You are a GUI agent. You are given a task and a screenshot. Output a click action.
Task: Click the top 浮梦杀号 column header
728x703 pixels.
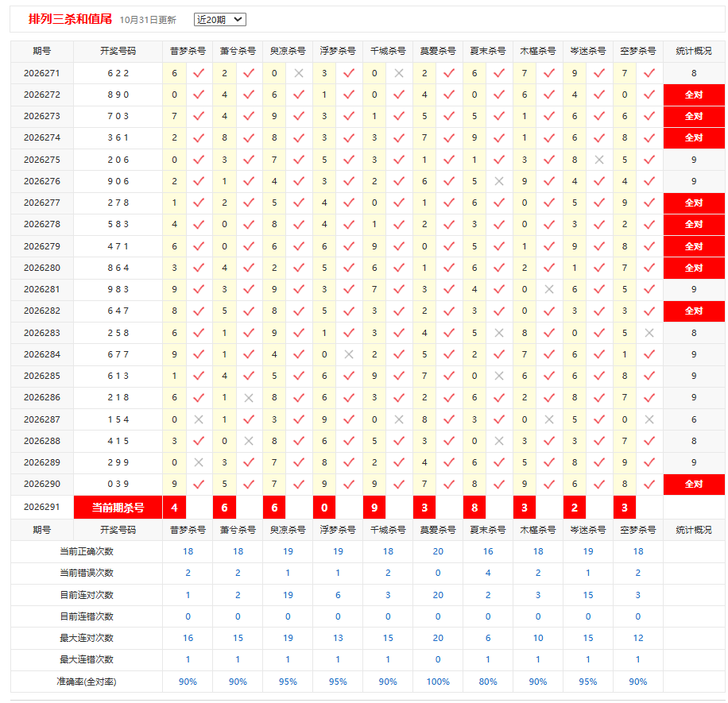click(338, 51)
